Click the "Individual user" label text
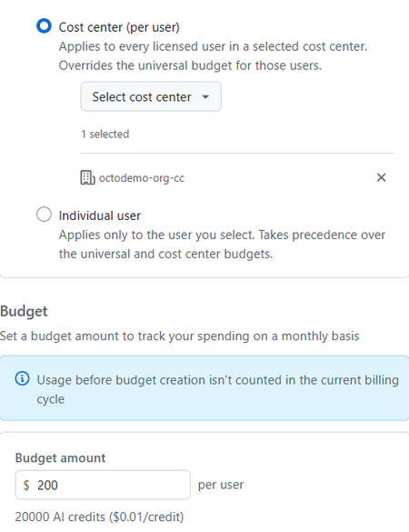Image resolution: width=409 pixels, height=532 pixels. point(99,216)
